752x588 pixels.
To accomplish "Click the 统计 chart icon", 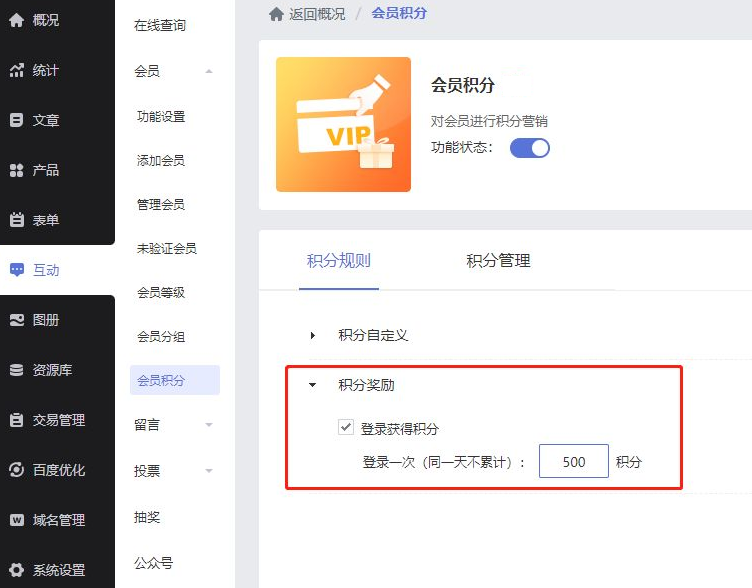I will pos(16,70).
